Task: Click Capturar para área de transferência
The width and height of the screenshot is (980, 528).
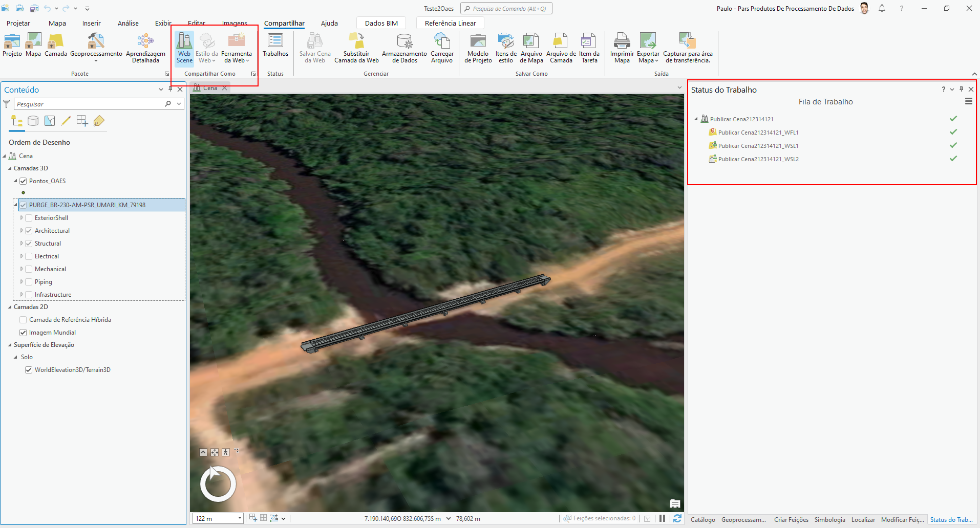Action: (x=688, y=48)
